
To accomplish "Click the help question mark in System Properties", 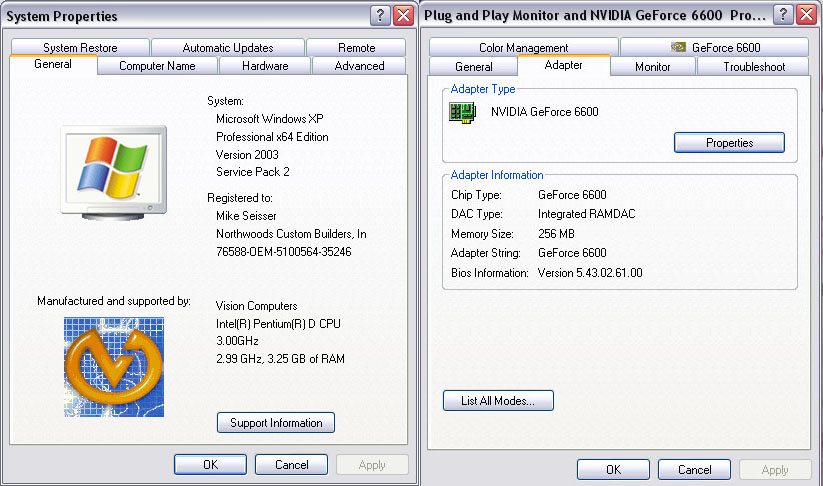I will 381,15.
